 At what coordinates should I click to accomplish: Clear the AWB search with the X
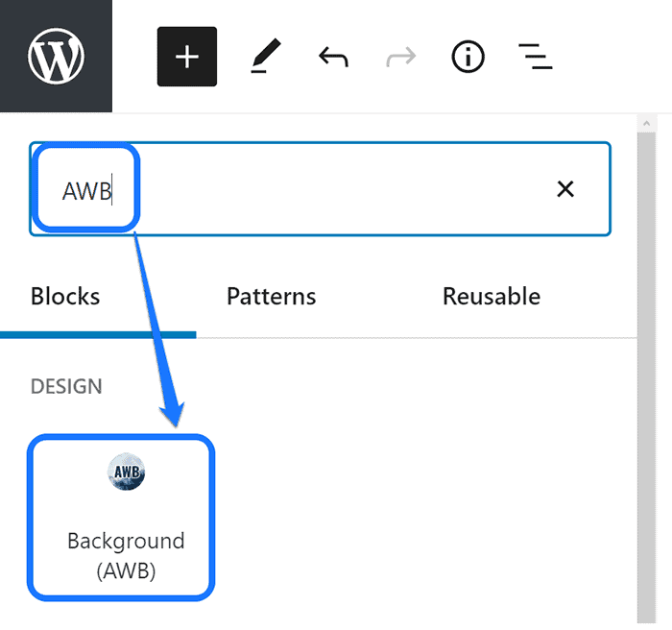click(x=565, y=189)
